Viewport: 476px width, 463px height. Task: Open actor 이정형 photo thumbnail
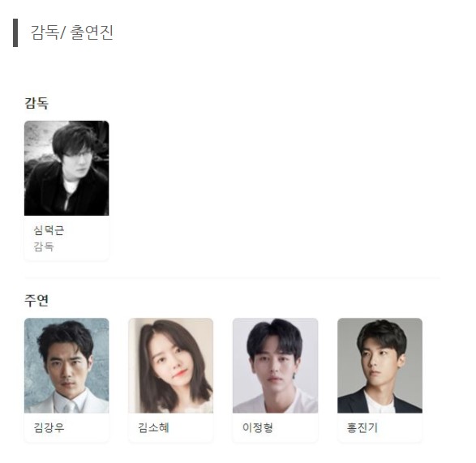coord(276,366)
